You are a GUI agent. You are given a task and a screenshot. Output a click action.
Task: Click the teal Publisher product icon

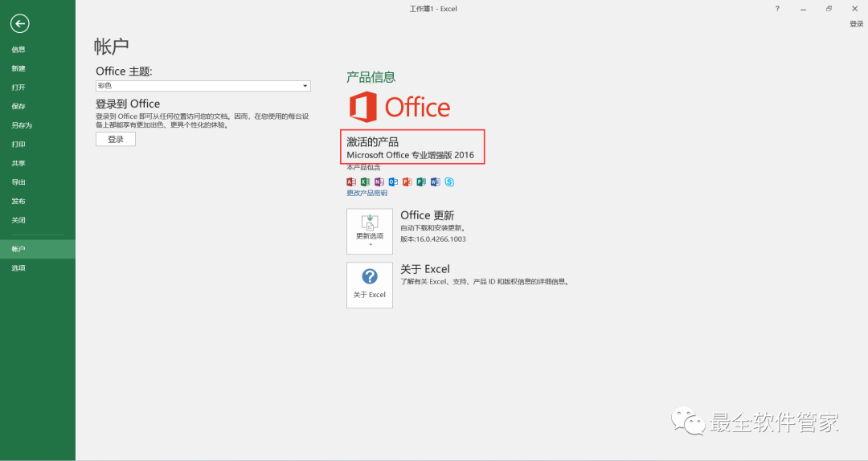(x=421, y=182)
